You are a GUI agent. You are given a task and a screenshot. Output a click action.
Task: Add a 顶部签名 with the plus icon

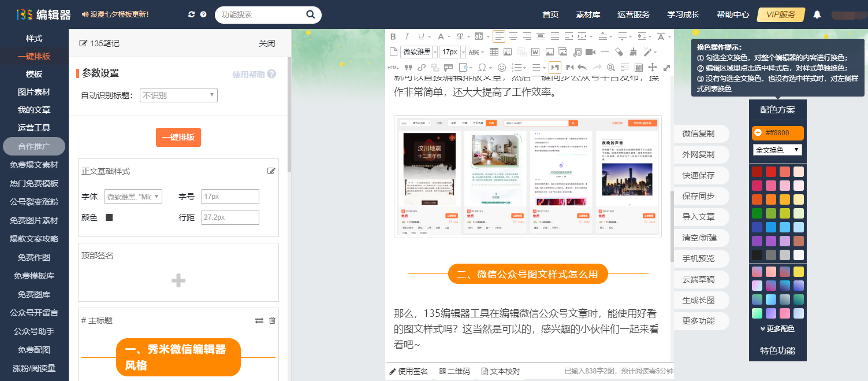pos(178,280)
